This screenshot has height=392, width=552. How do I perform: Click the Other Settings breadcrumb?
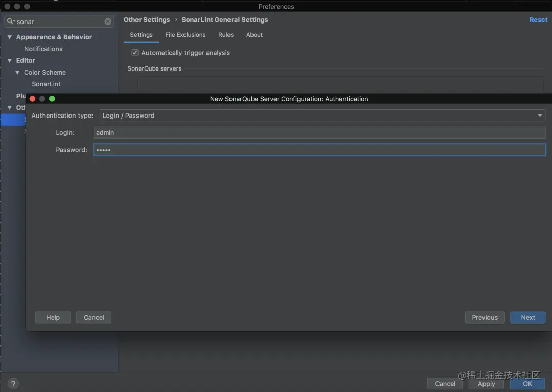pos(147,20)
